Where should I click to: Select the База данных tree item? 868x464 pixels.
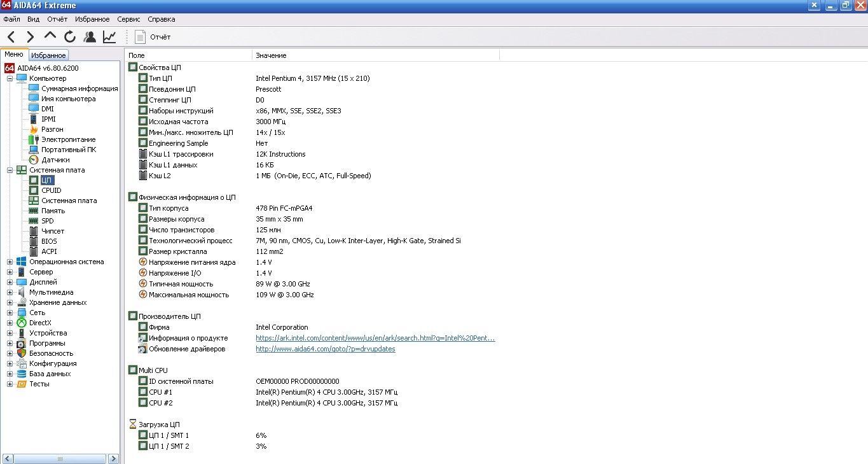pyautogui.click(x=50, y=374)
